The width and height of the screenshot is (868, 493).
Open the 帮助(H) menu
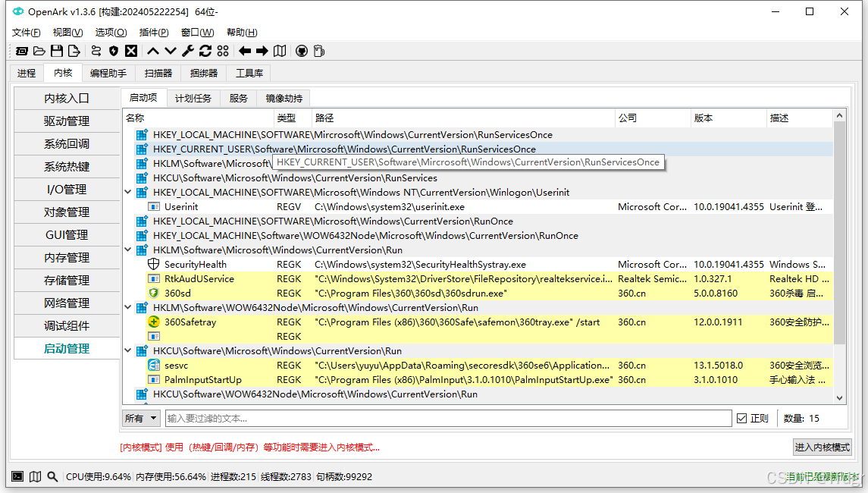(x=242, y=32)
